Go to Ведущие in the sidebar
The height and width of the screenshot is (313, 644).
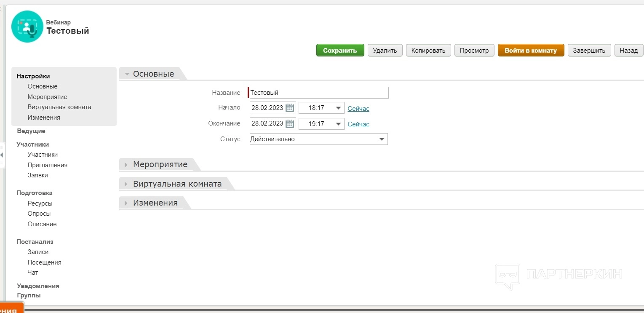[x=31, y=131]
